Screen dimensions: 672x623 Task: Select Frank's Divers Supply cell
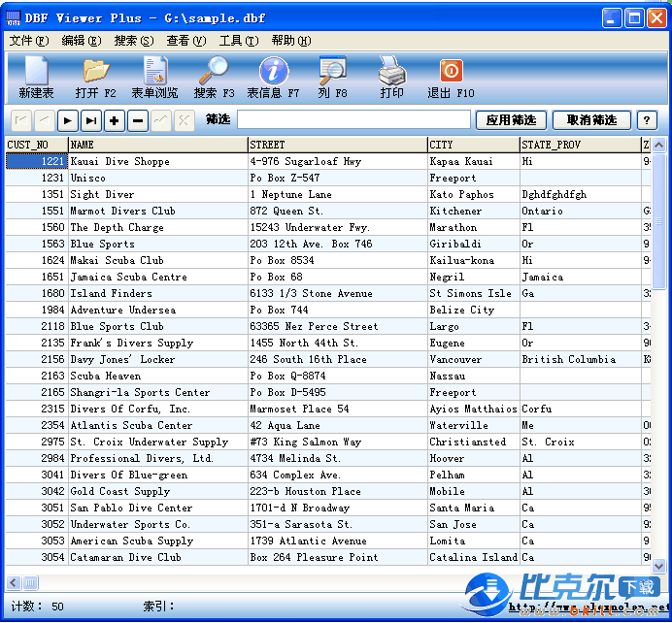(x=158, y=343)
